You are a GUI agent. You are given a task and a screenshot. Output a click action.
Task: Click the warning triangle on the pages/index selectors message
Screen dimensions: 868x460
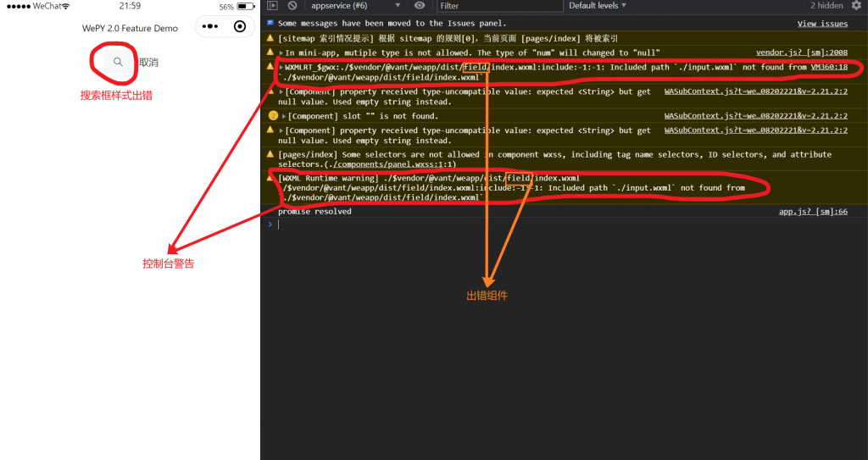coord(270,154)
